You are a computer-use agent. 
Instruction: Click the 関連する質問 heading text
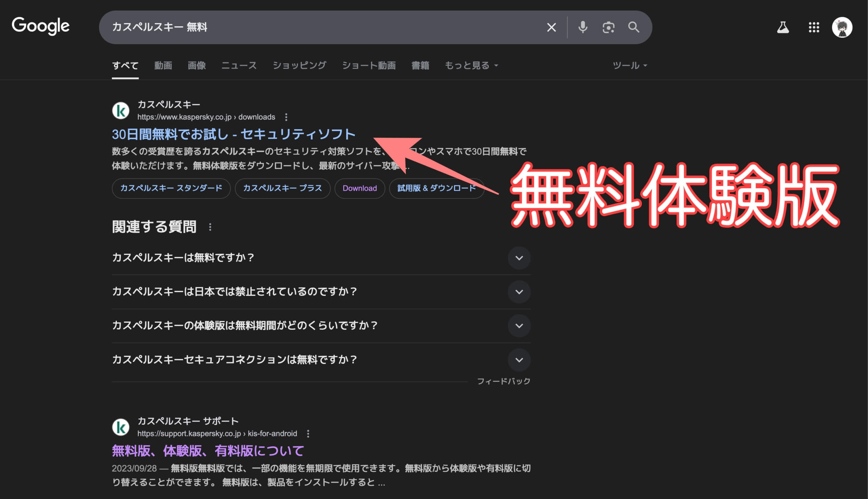(154, 227)
